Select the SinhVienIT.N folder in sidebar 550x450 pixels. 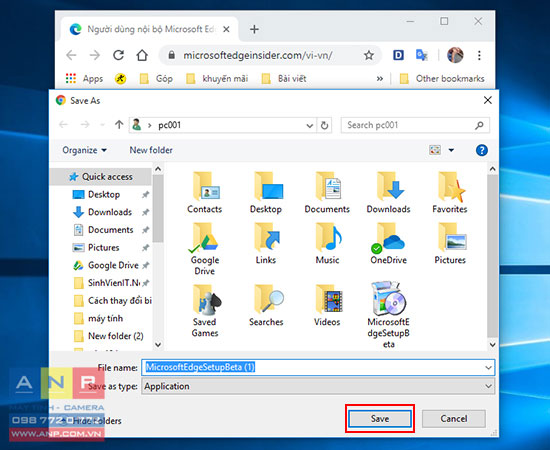[112, 283]
